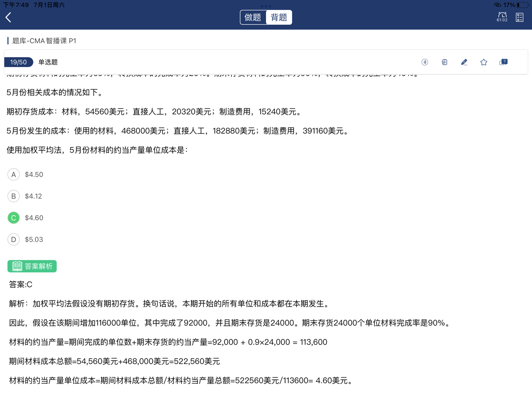
Task: Switch to the 做题 tab
Action: click(253, 17)
